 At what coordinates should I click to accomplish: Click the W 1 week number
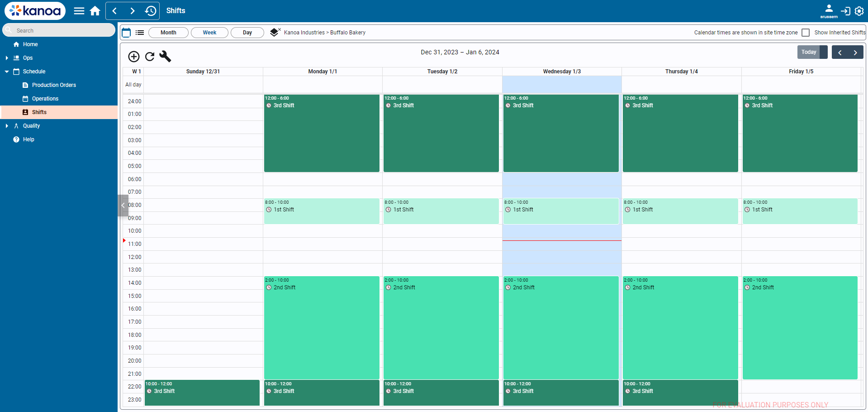[137, 72]
